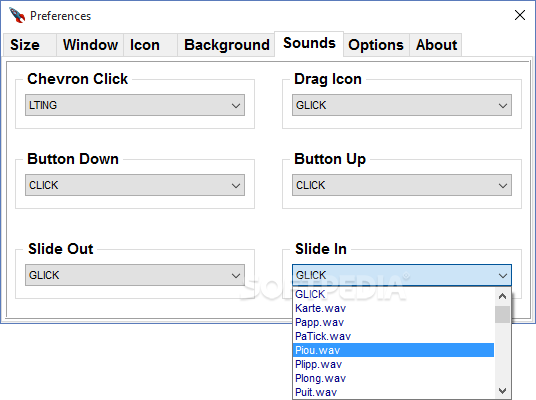Close the Preferences window
Screen dimensions: 536x400
520,15
